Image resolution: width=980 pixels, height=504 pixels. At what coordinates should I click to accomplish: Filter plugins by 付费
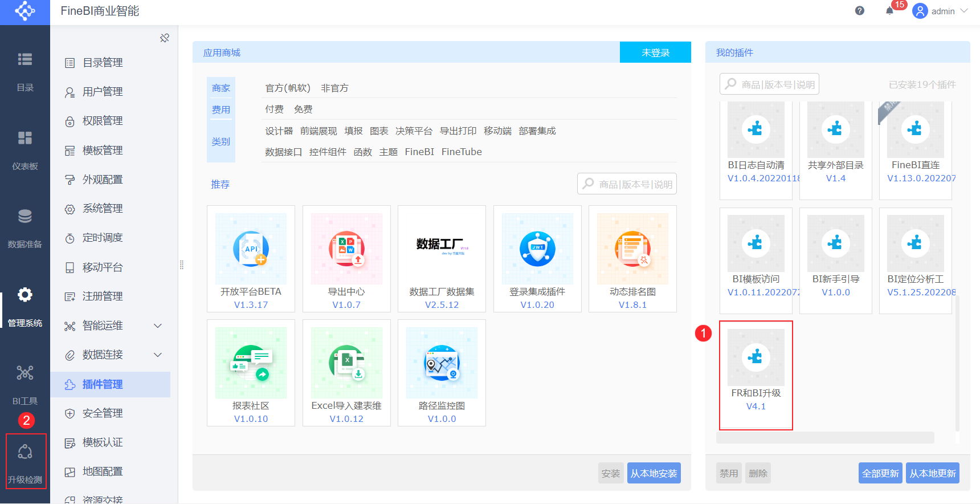point(274,109)
